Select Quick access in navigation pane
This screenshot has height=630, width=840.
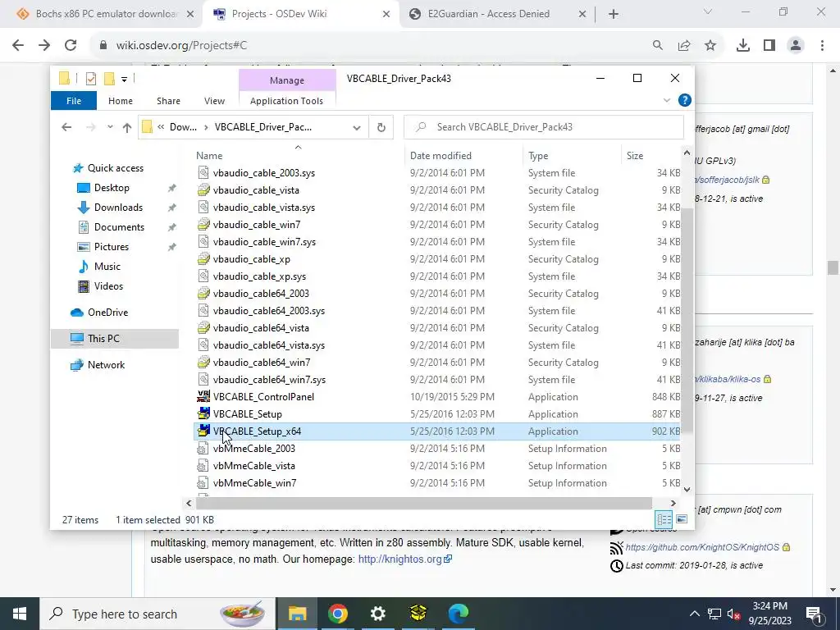115,168
